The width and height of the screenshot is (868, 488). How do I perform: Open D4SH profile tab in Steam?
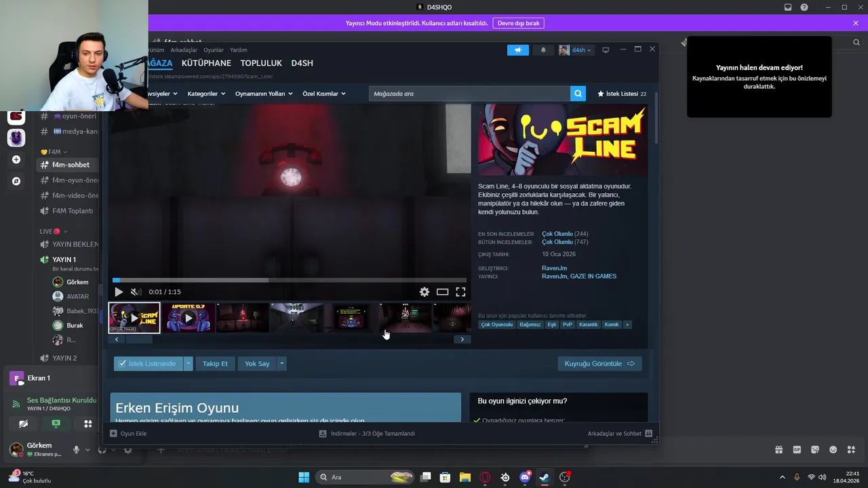(302, 63)
